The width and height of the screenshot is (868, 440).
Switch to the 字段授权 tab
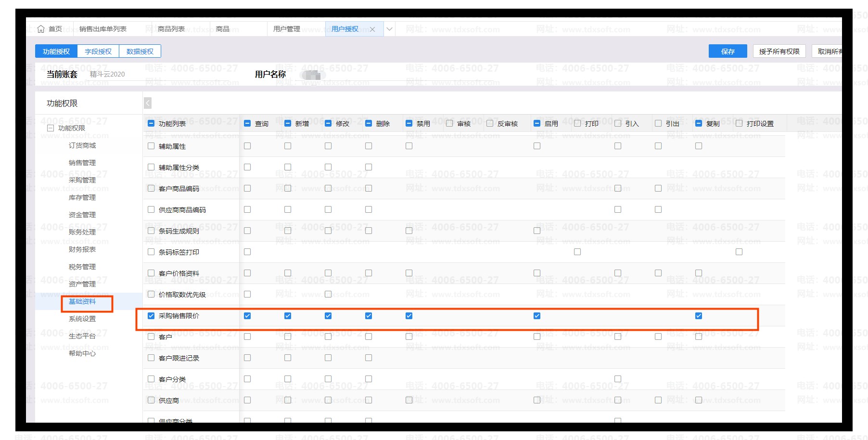(98, 52)
